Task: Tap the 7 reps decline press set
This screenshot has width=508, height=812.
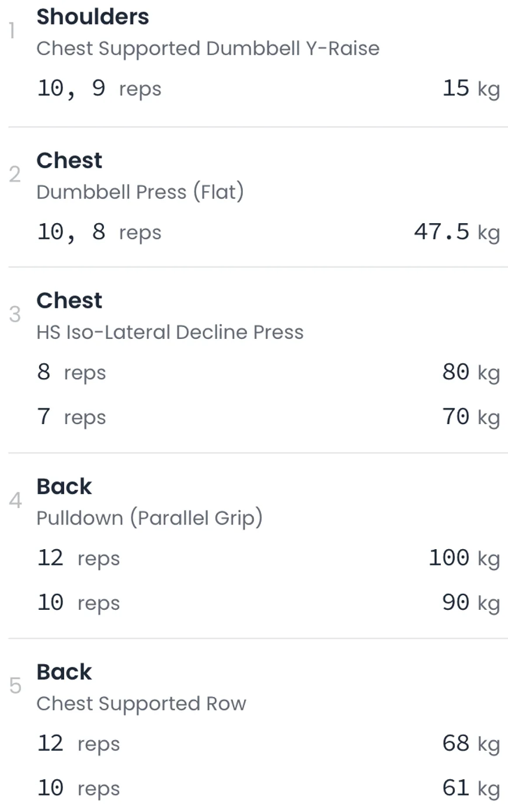Action: click(x=72, y=417)
